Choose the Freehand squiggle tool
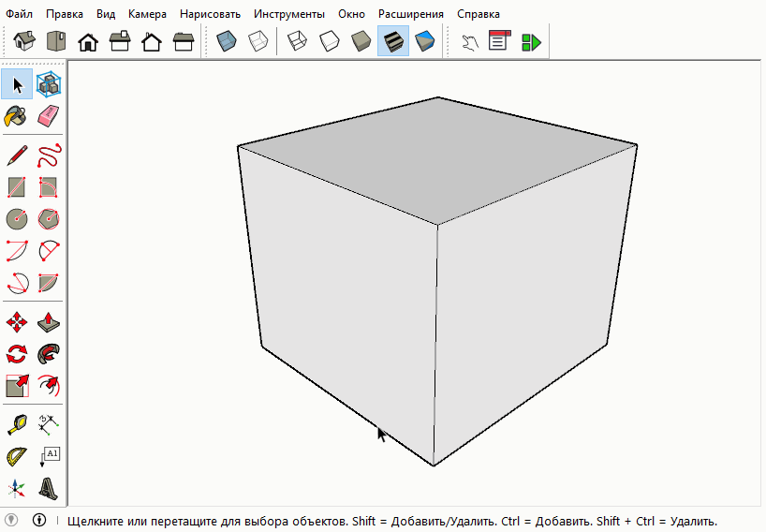Screen dimensions: 766x532 click(x=49, y=155)
